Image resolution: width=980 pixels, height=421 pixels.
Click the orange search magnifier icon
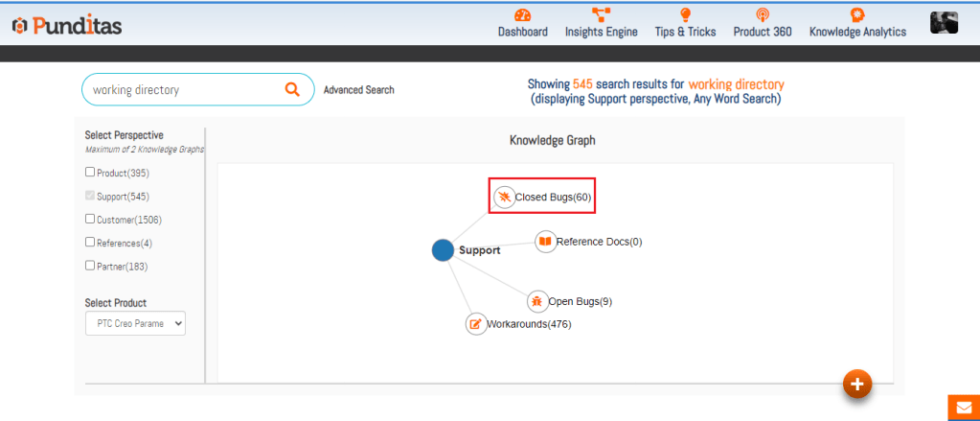tap(292, 89)
